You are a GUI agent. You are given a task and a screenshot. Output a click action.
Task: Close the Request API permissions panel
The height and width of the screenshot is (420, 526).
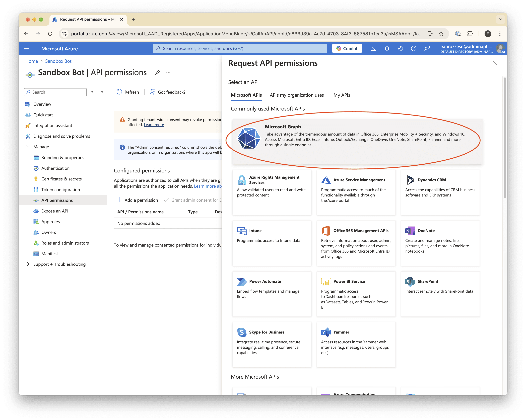(495, 63)
